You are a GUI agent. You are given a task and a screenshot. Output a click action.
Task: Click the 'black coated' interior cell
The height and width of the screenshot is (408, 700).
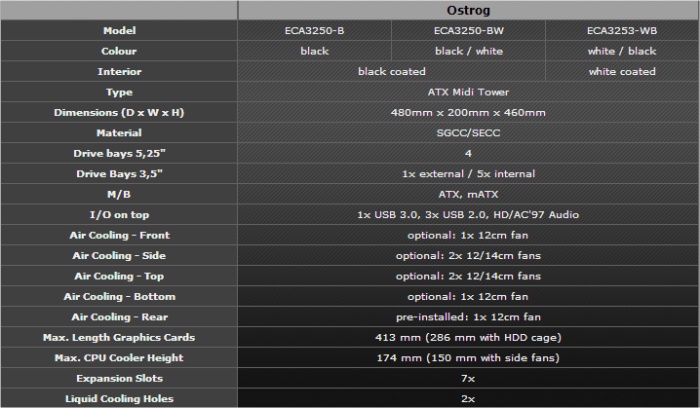[392, 71]
